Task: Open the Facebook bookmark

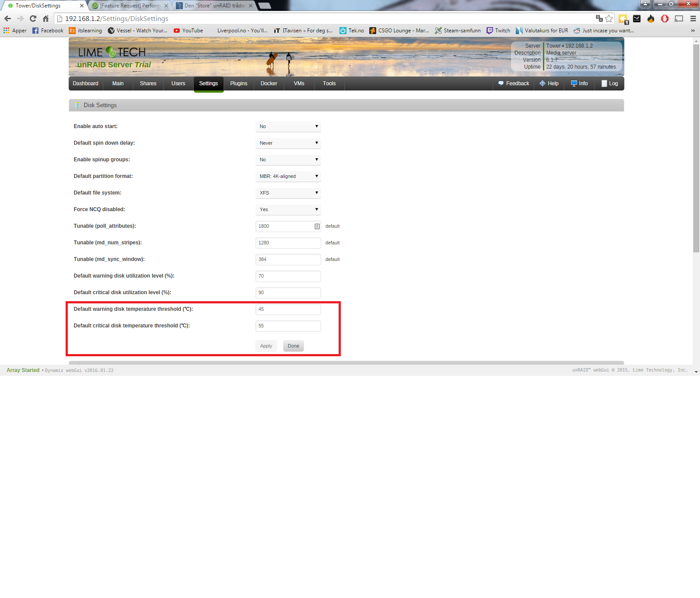Action: (48, 31)
